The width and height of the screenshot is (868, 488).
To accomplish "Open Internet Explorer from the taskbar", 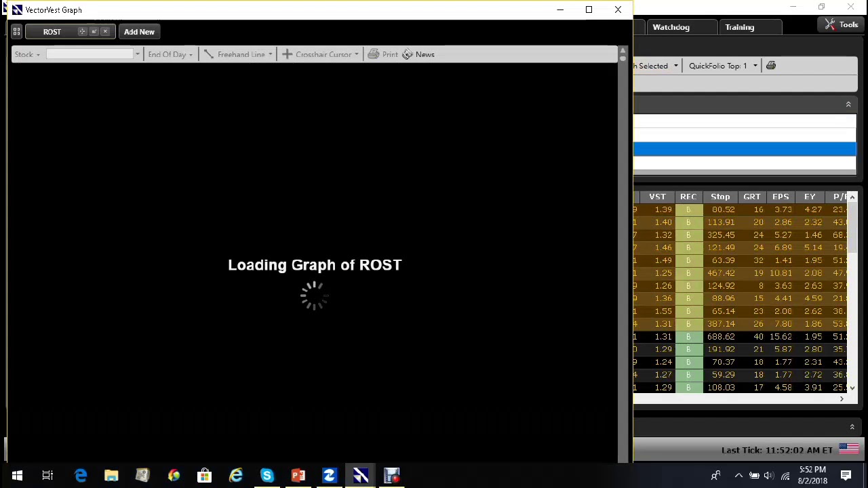I will (x=235, y=476).
